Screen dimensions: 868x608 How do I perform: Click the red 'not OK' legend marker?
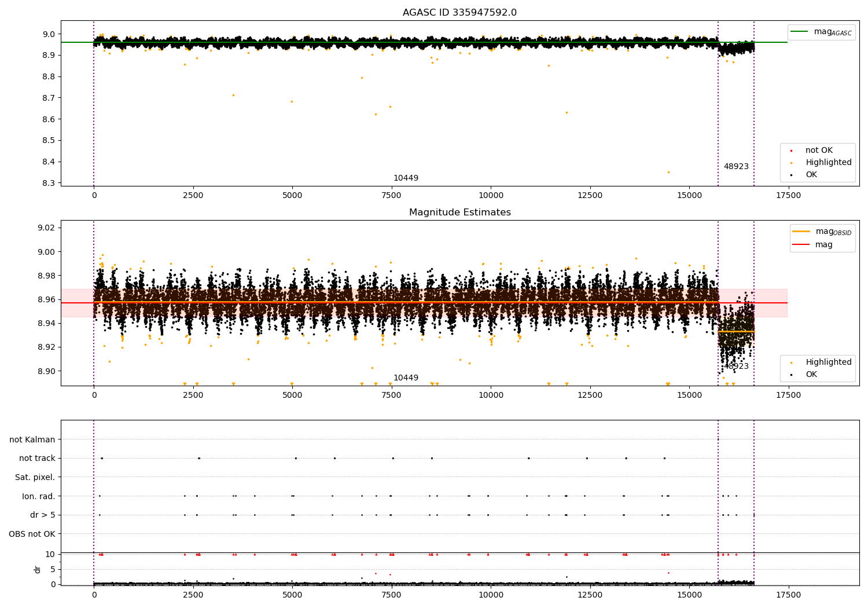(791, 151)
